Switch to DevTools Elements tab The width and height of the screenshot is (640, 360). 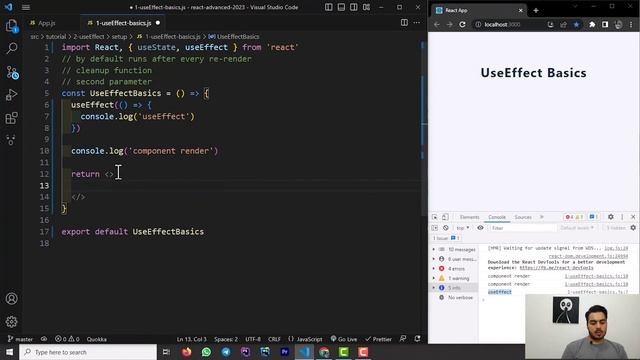[x=469, y=217]
